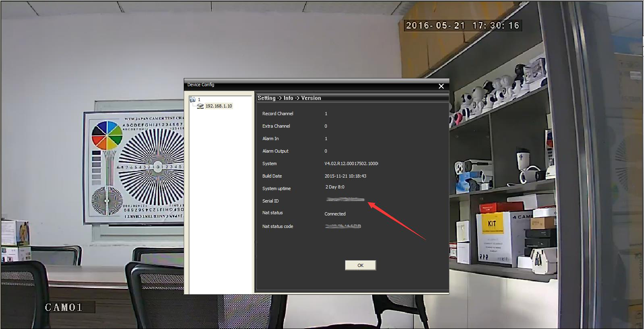This screenshot has width=644, height=329.
Task: Click the Record Channel label
Action: point(278,114)
